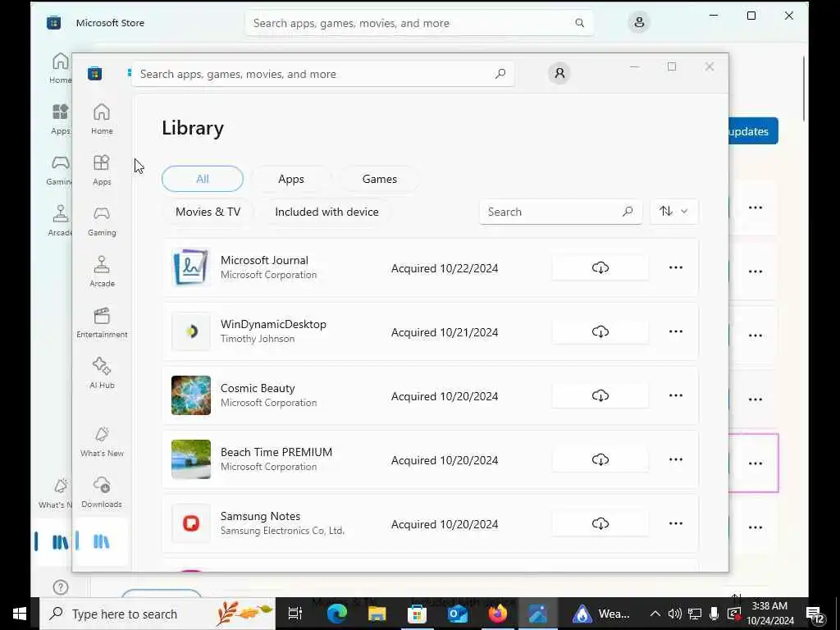This screenshot has width=840, height=630.
Task: Click taskbar Type here to search box
Action: [158, 614]
